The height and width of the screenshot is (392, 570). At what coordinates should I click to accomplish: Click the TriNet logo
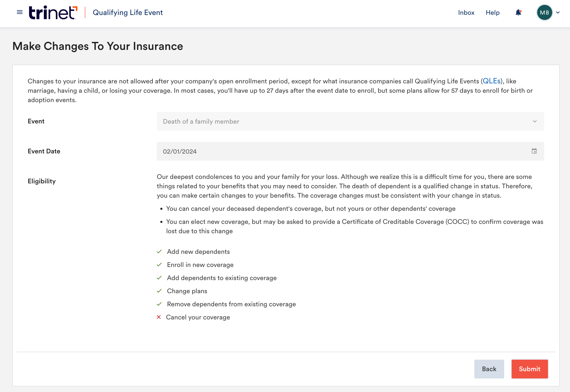tap(53, 12)
